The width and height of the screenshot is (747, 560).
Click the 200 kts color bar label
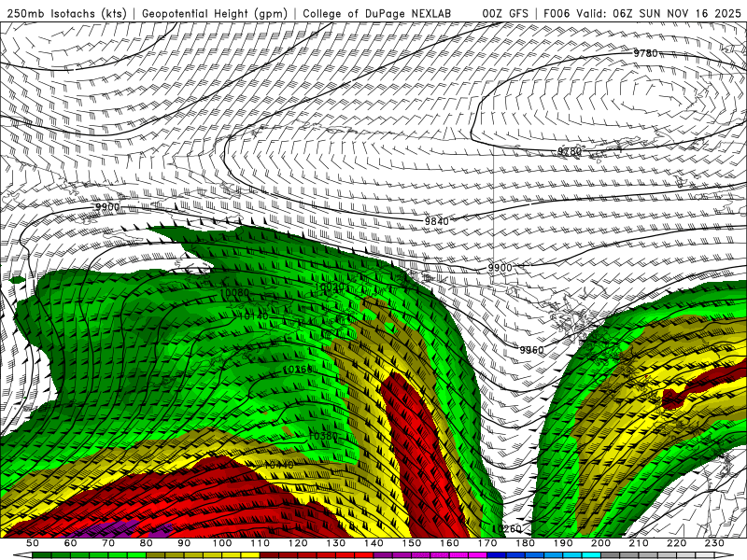pyautogui.click(x=600, y=543)
